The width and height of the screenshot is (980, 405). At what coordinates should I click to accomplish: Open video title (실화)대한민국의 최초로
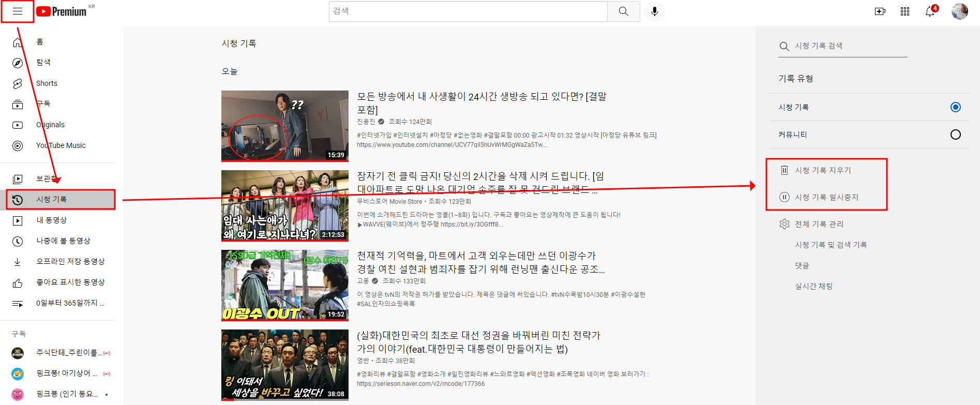[478, 342]
